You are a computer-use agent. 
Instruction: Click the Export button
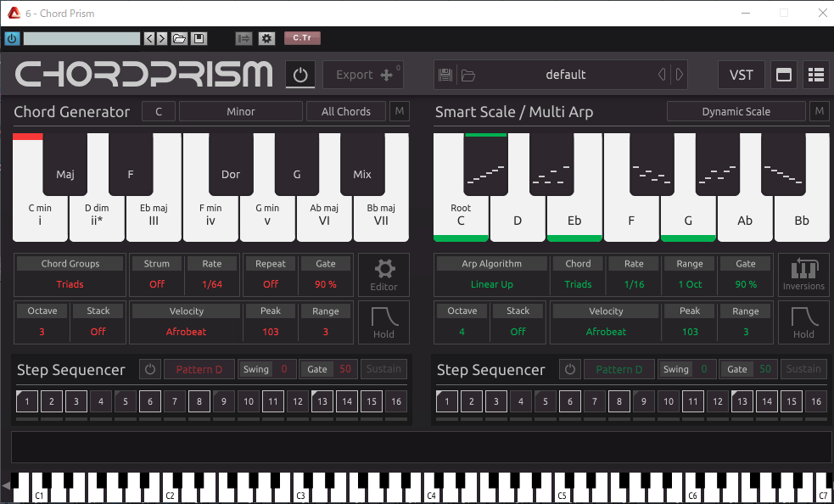[363, 75]
